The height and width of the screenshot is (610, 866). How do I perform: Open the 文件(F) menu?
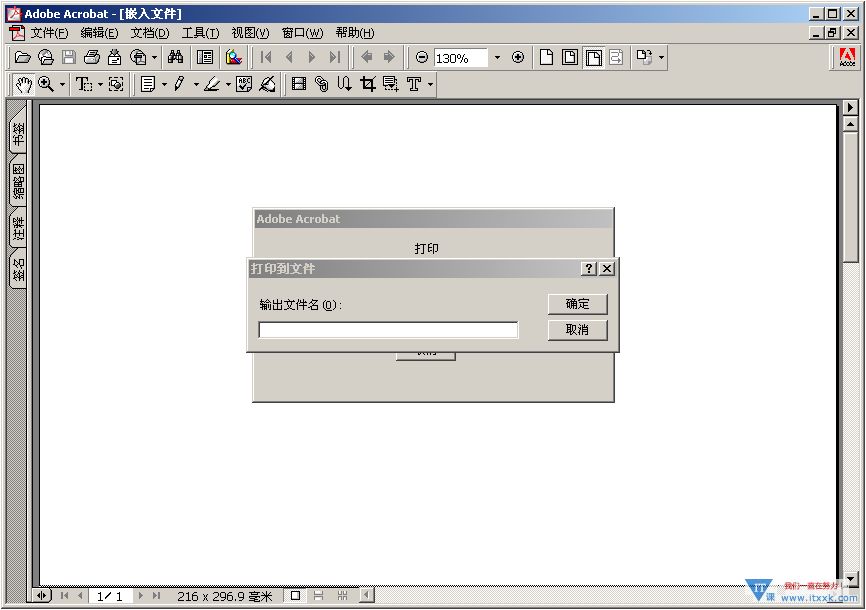pos(49,33)
